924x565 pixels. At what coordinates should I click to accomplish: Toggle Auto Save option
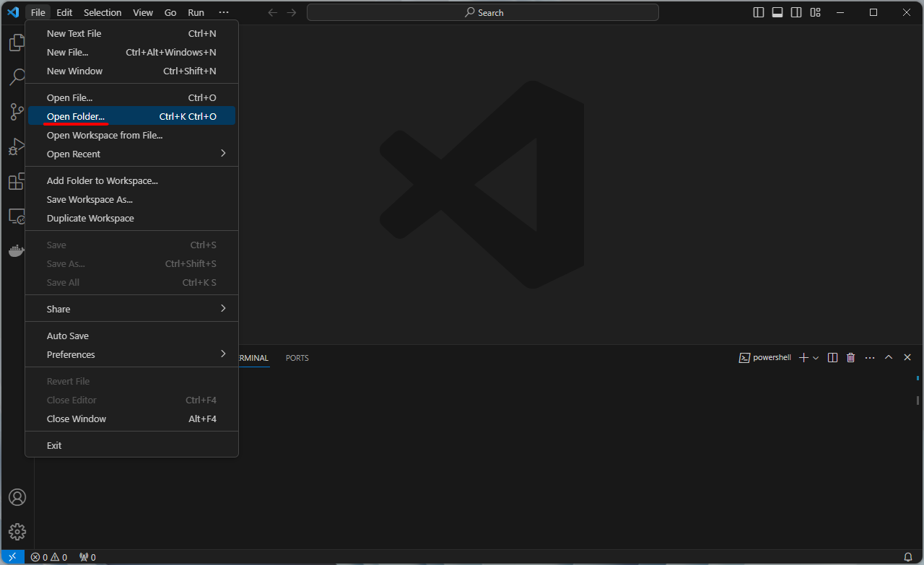click(x=131, y=336)
